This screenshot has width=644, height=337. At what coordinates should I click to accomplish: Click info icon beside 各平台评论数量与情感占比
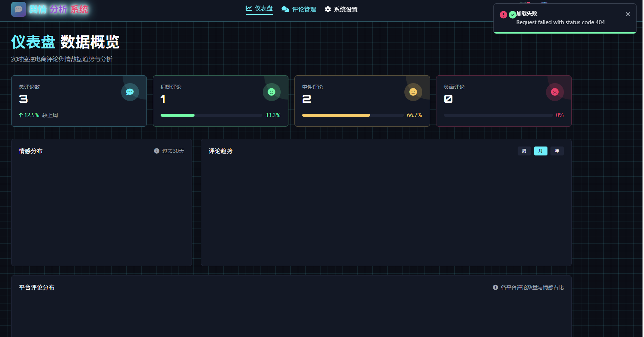495,287
